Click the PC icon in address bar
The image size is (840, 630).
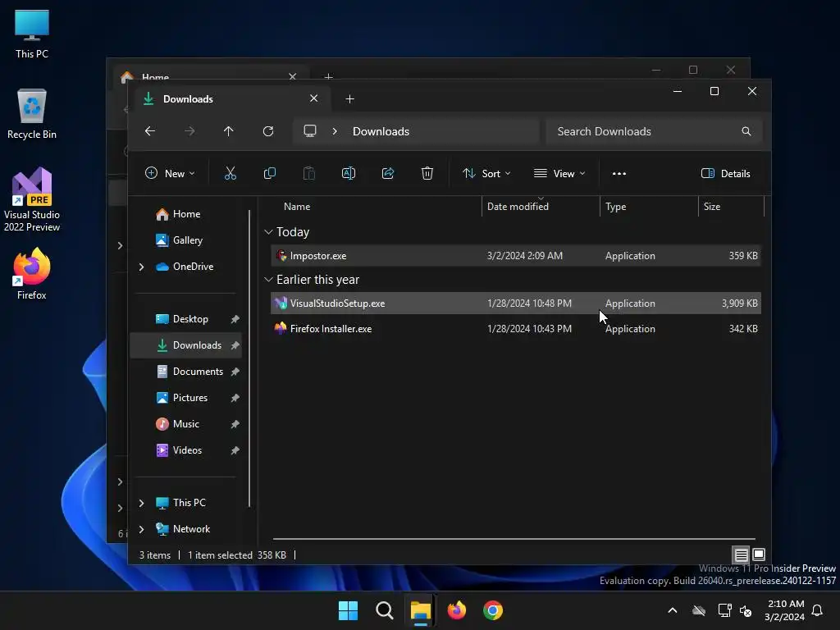tap(309, 131)
